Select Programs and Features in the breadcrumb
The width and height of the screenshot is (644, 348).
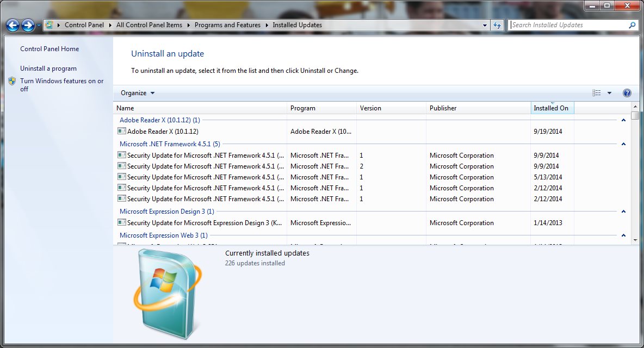(x=227, y=25)
